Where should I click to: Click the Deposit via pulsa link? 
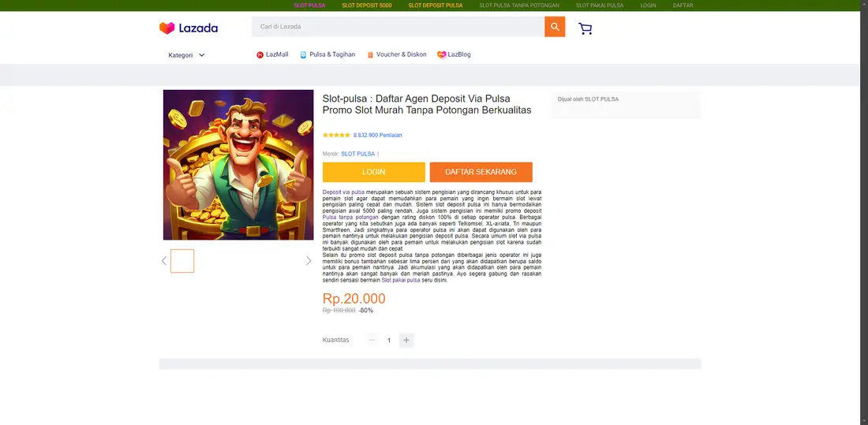coord(343,192)
